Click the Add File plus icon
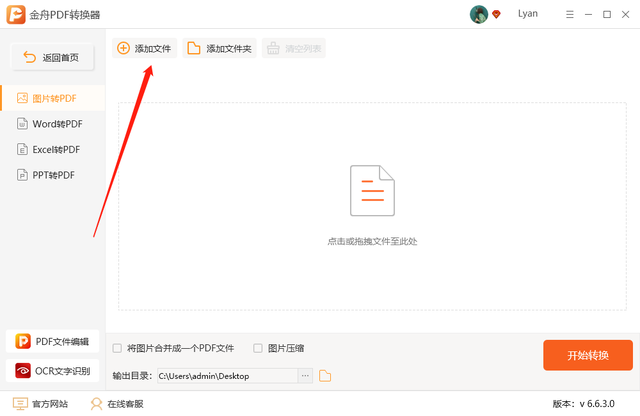640x416 pixels. point(123,48)
